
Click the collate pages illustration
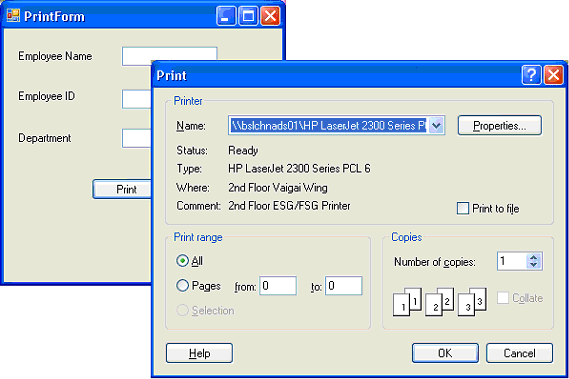(440, 301)
